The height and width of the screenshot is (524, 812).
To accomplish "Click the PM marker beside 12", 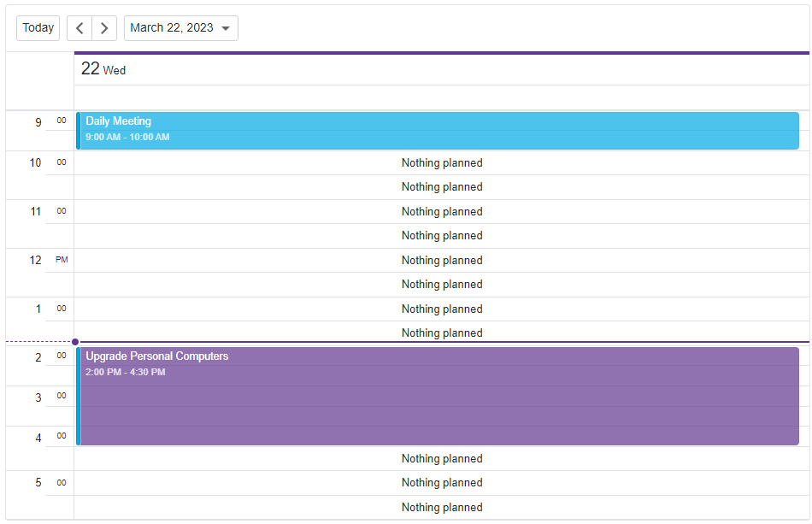I will pyautogui.click(x=60, y=259).
